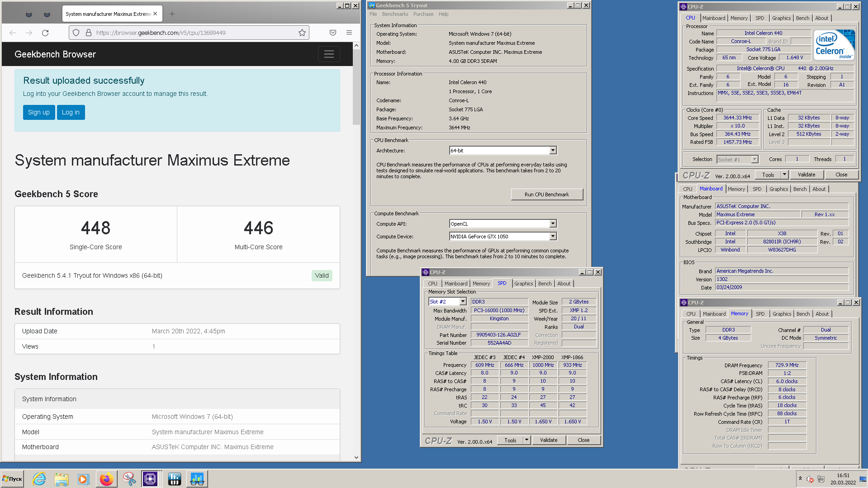The width and height of the screenshot is (868, 488).
Task: Open network status tray icon
Action: [821, 479]
